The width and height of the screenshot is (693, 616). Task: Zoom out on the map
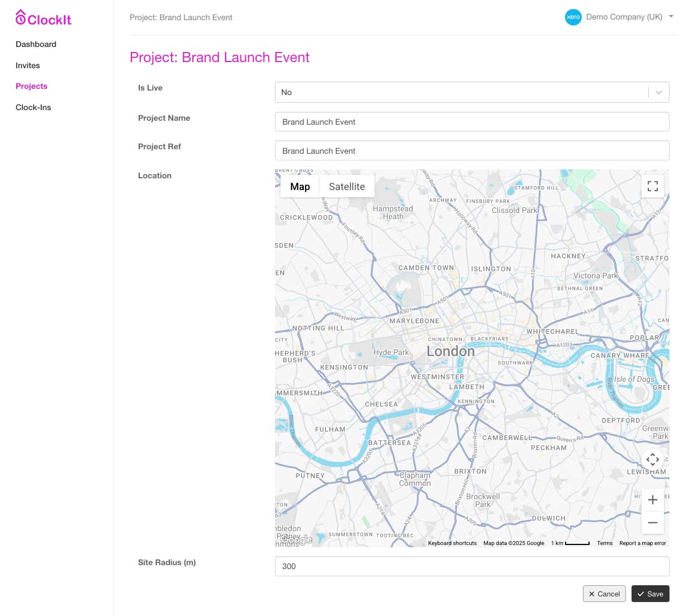pyautogui.click(x=652, y=523)
